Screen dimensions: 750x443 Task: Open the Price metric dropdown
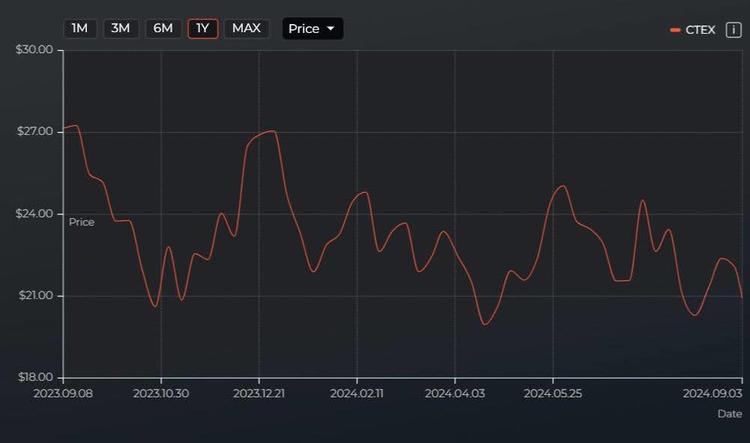pyautogui.click(x=312, y=28)
